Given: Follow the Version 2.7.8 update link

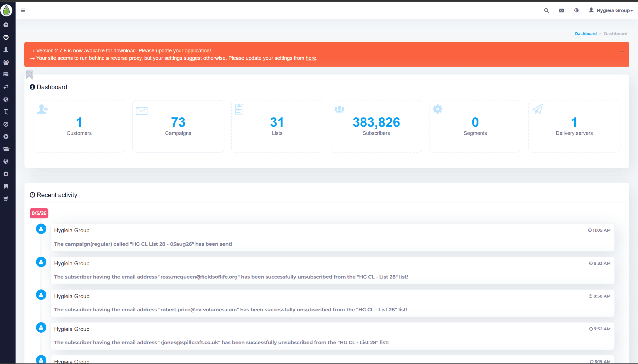Looking at the screenshot, I should 124,51.
